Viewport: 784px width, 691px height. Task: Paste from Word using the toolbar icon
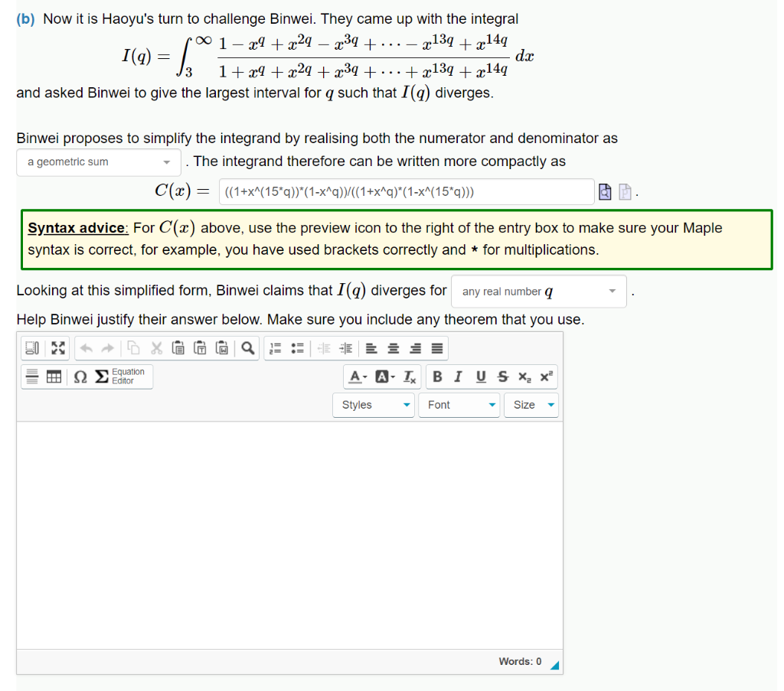(223, 348)
